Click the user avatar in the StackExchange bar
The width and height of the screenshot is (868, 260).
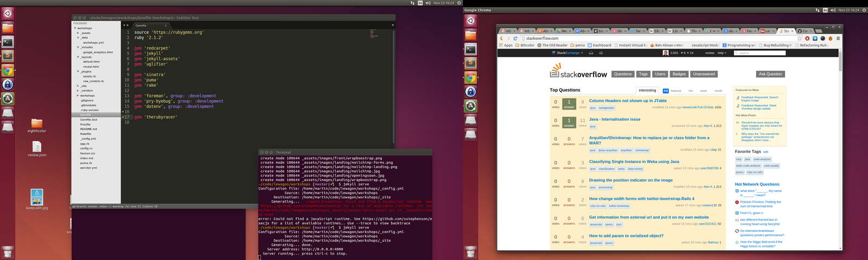[x=666, y=53]
